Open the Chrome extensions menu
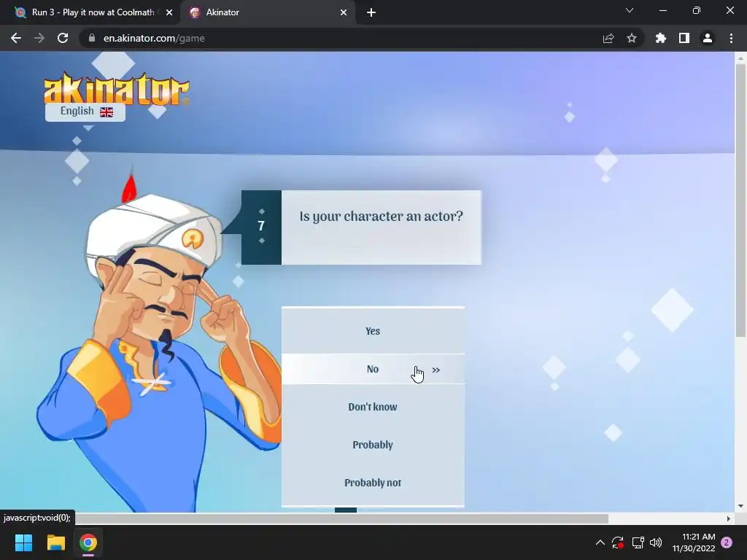The width and height of the screenshot is (747, 560). click(660, 38)
